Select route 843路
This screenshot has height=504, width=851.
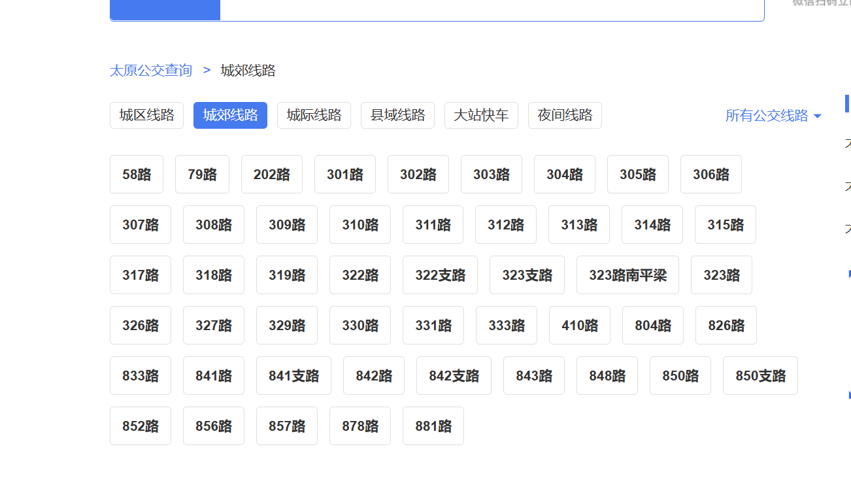534,376
